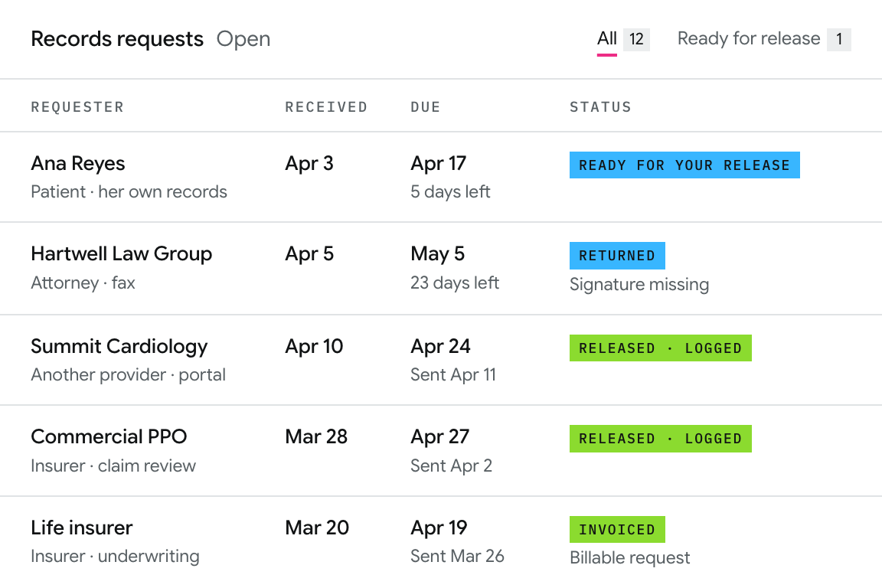
Task: Click Commercial PPO's Released · Logged badge
Action: [661, 439]
